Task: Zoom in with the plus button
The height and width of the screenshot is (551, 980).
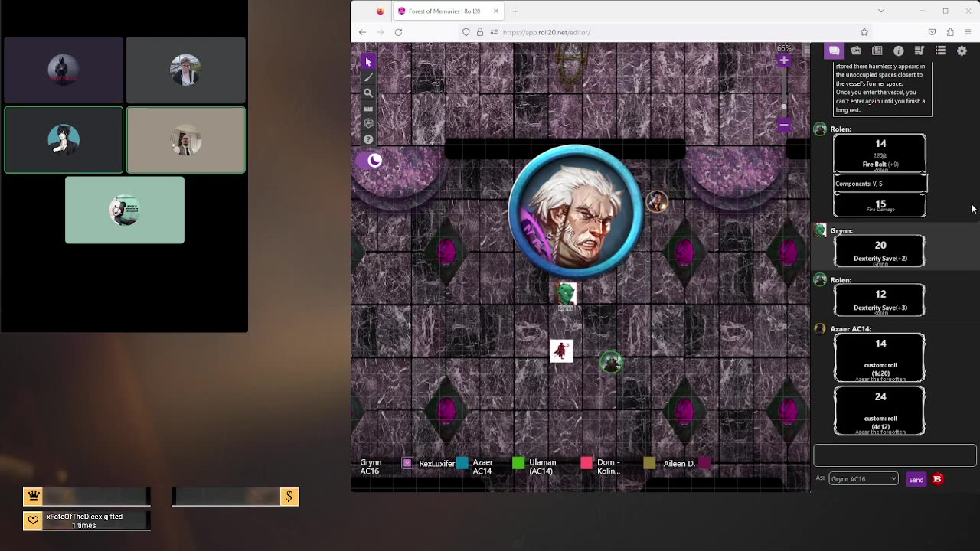Action: [x=783, y=60]
